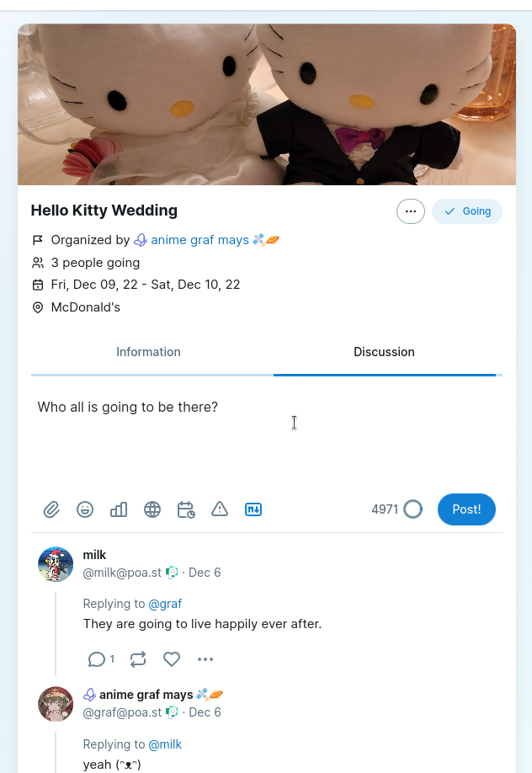Open the emoji picker in composer
Image resolution: width=532 pixels, height=773 pixels.
pyautogui.click(x=85, y=509)
